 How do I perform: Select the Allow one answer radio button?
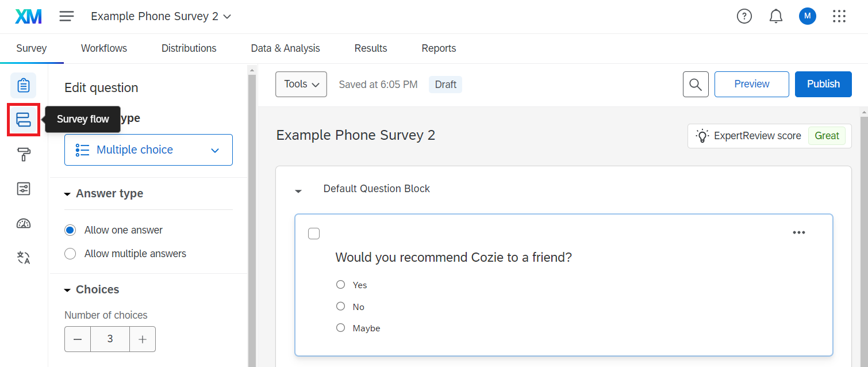coord(70,230)
